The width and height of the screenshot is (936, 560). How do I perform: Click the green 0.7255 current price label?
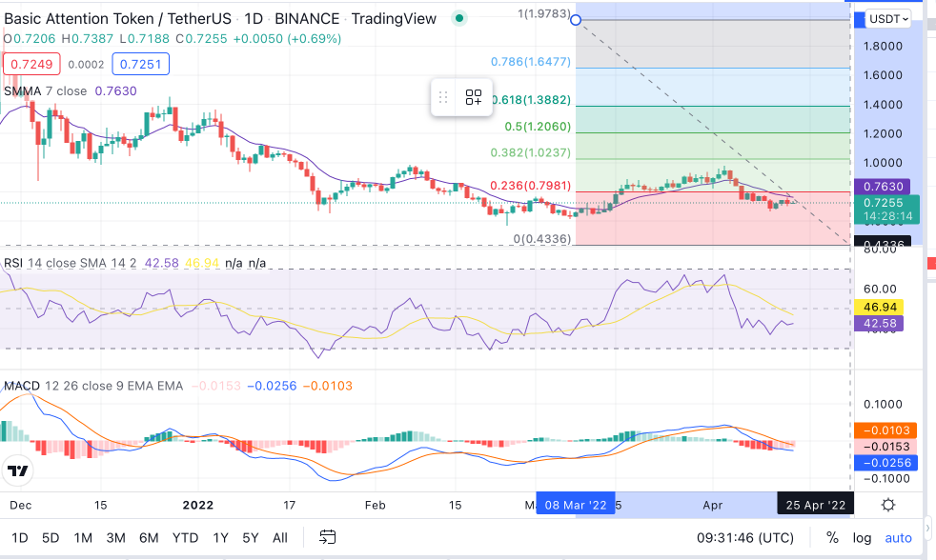coord(886,210)
